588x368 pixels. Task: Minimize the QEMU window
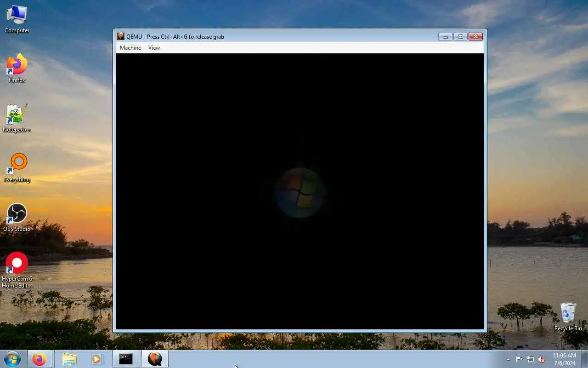445,37
